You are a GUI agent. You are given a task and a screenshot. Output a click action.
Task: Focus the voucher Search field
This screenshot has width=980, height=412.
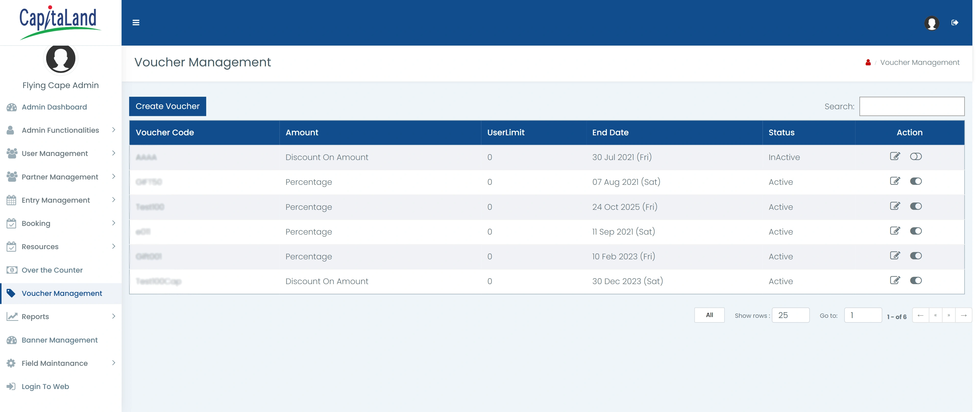tap(912, 106)
